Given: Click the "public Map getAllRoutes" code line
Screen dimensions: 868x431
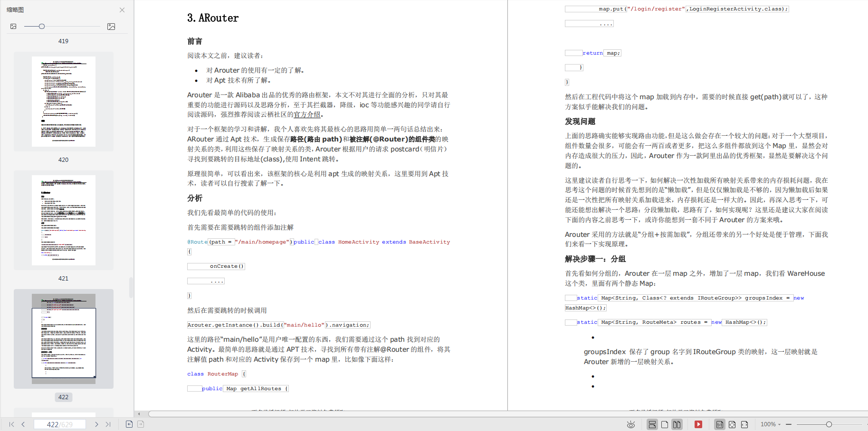Looking at the screenshot, I should (x=238, y=389).
